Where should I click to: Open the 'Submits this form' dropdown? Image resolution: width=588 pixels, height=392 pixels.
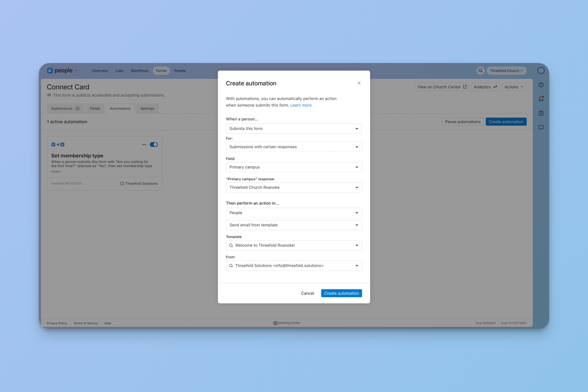pyautogui.click(x=294, y=129)
